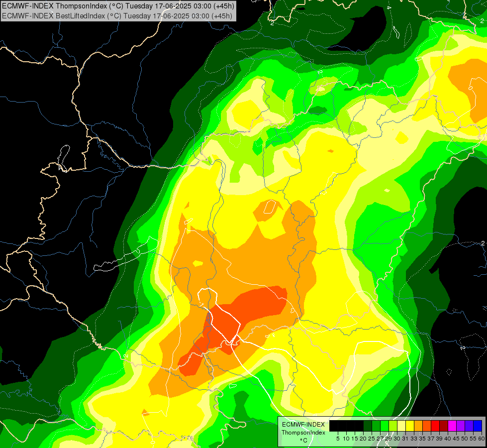
Task: Click the legend scale value 33
Action: click(x=414, y=439)
